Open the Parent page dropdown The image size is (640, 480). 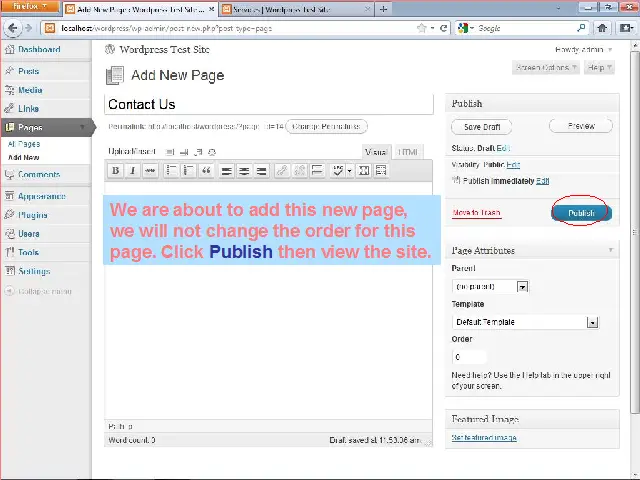(522, 287)
